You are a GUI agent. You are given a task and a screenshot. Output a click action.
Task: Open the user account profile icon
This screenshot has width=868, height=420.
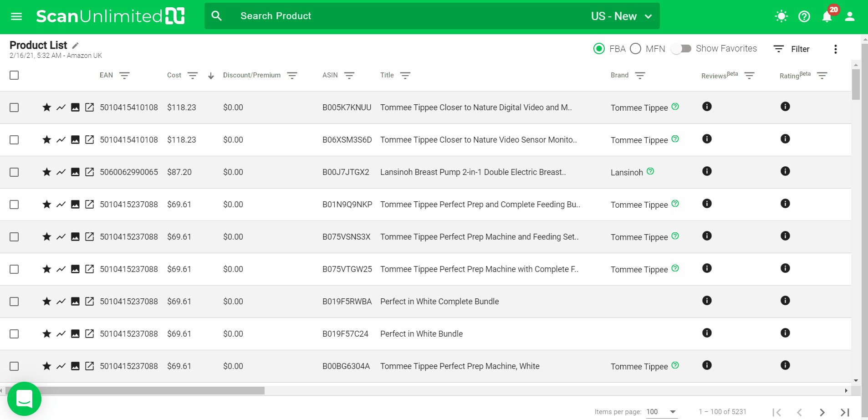click(849, 16)
